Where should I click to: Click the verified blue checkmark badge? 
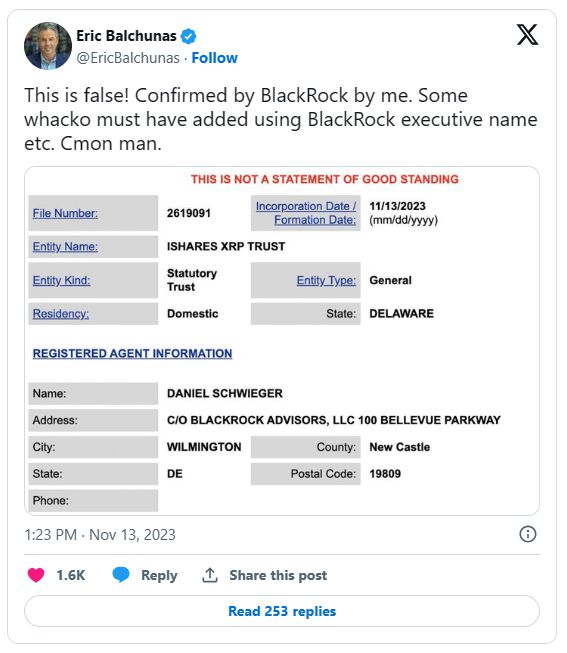188,36
